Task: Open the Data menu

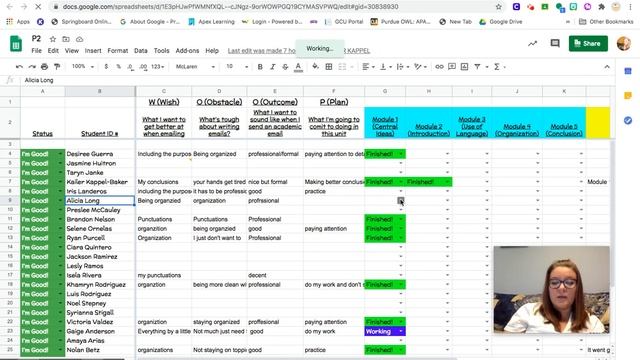Action: [x=140, y=51]
